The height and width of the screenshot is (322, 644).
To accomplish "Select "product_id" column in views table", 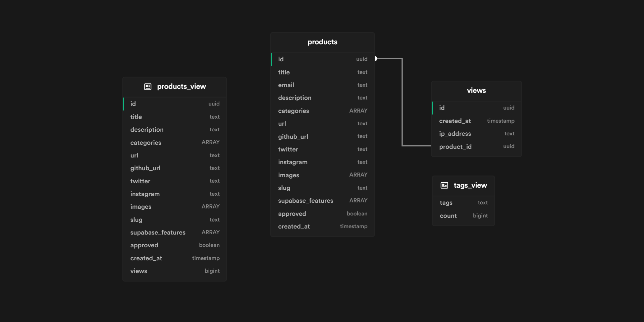I will [476, 146].
